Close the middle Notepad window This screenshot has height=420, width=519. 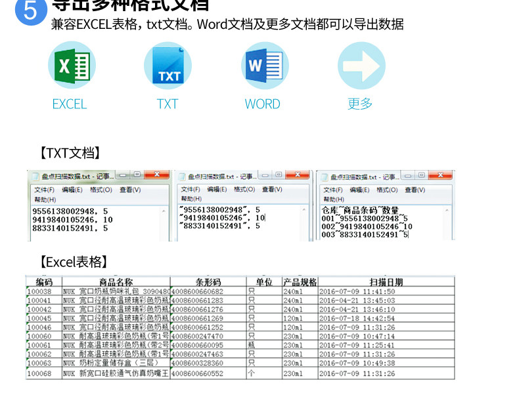297,175
